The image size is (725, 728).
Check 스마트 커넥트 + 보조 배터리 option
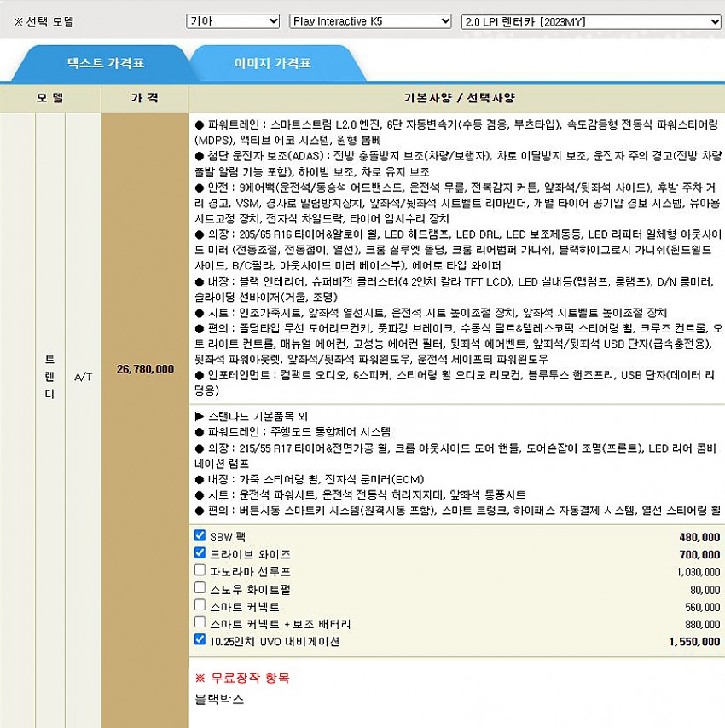(200, 622)
